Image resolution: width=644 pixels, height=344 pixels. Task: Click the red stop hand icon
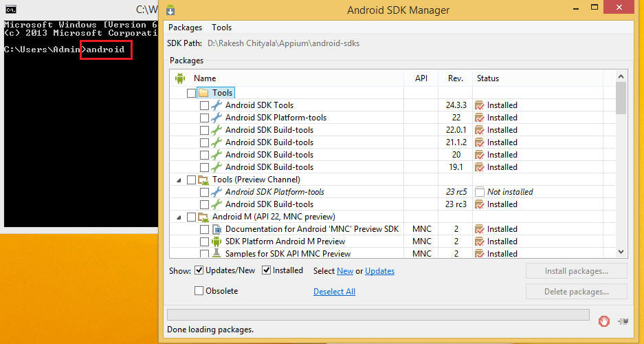(603, 321)
